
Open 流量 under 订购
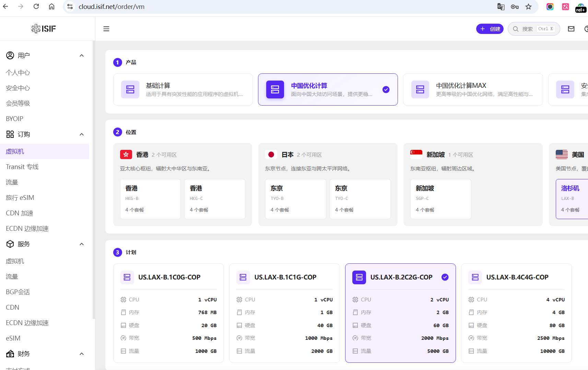(12, 182)
